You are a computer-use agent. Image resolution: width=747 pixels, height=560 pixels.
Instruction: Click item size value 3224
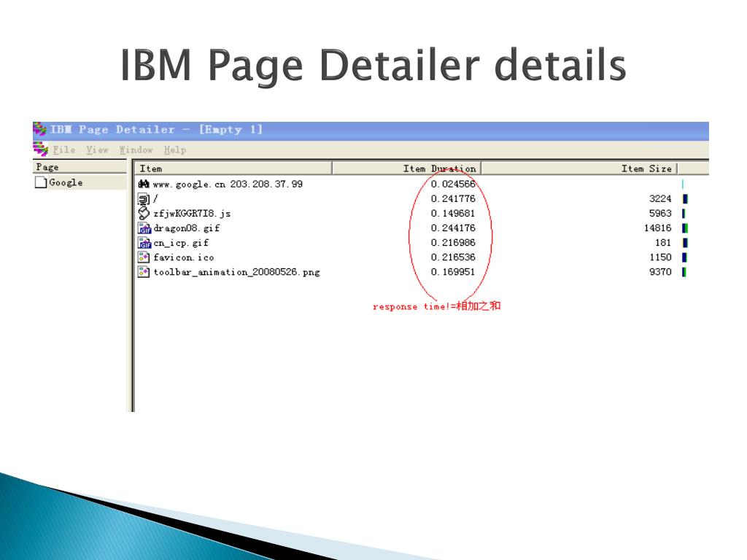[660, 198]
